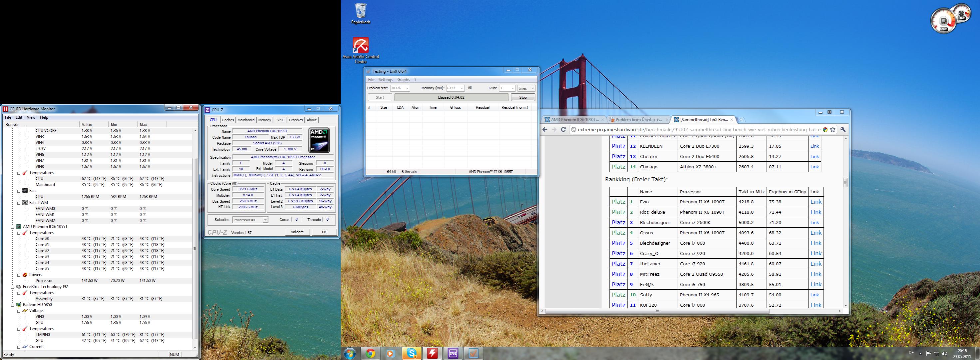The height and width of the screenshot is (360, 980).
Task: Open the Memory (MiB) dropdown in LinX
Action: pos(462,88)
